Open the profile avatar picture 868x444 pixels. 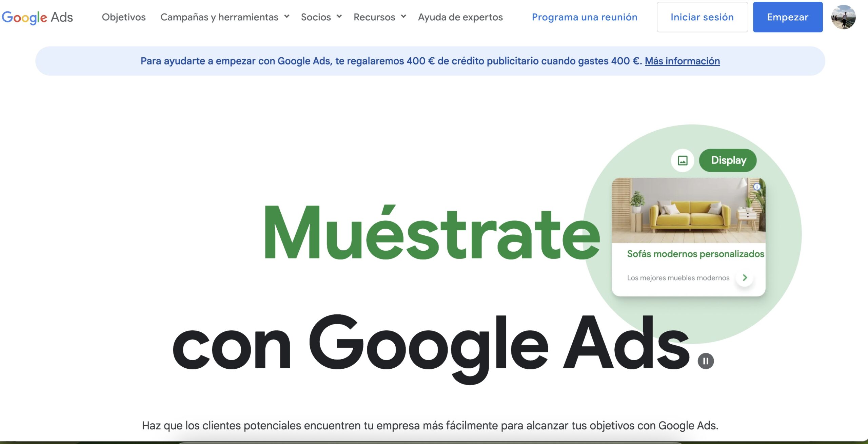[x=844, y=17]
